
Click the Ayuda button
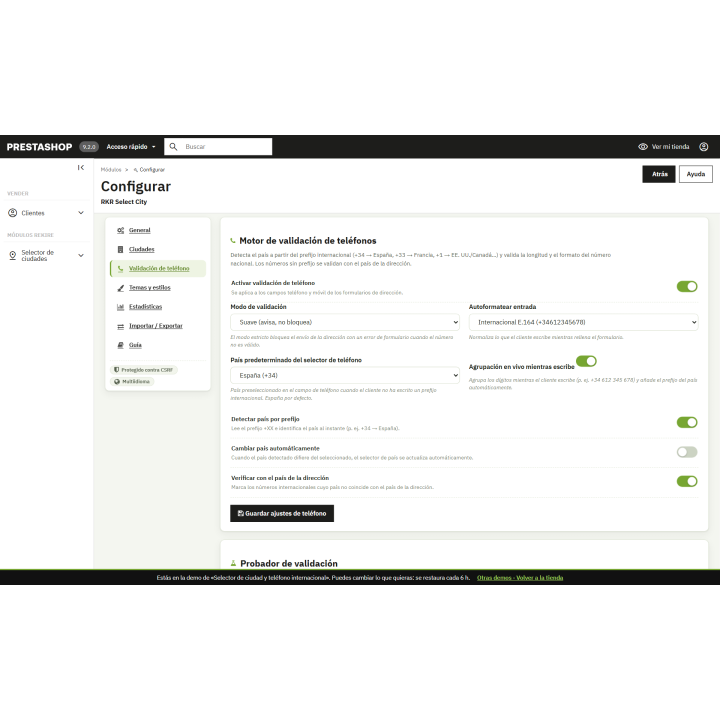coord(696,174)
